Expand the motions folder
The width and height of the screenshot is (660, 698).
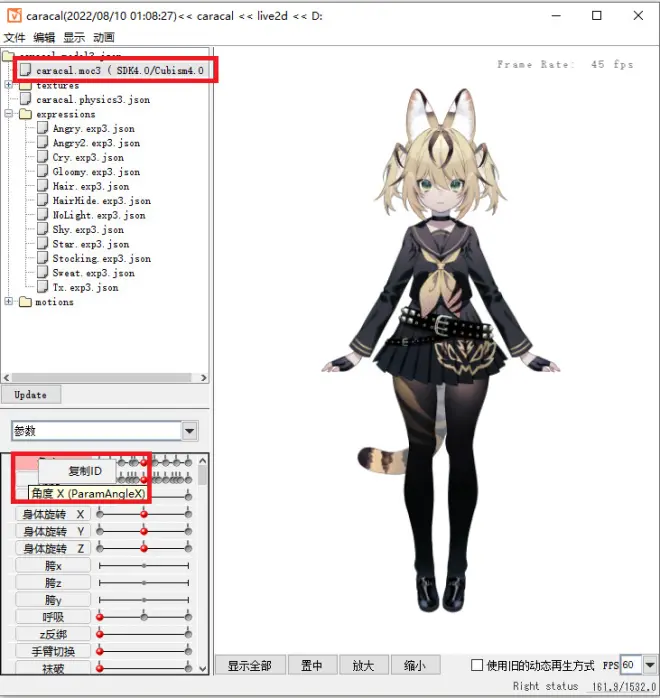8,301
